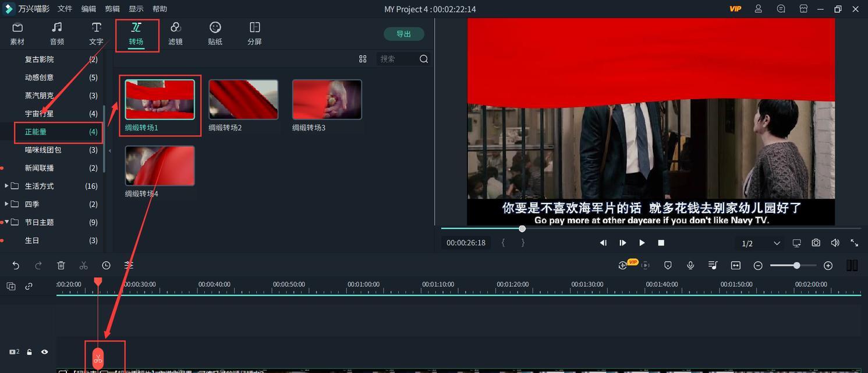Click the split scissors toolbar icon
This screenshot has width=868, height=373.
(x=83, y=265)
